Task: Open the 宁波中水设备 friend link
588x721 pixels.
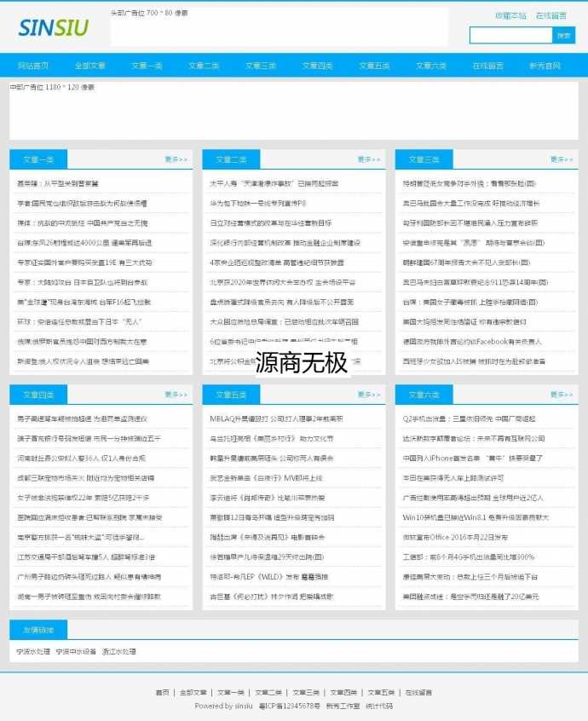Action: tap(76, 652)
